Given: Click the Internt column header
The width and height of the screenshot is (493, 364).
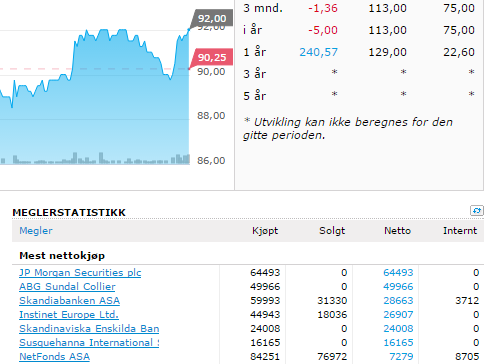Looking at the screenshot, I should [460, 231].
